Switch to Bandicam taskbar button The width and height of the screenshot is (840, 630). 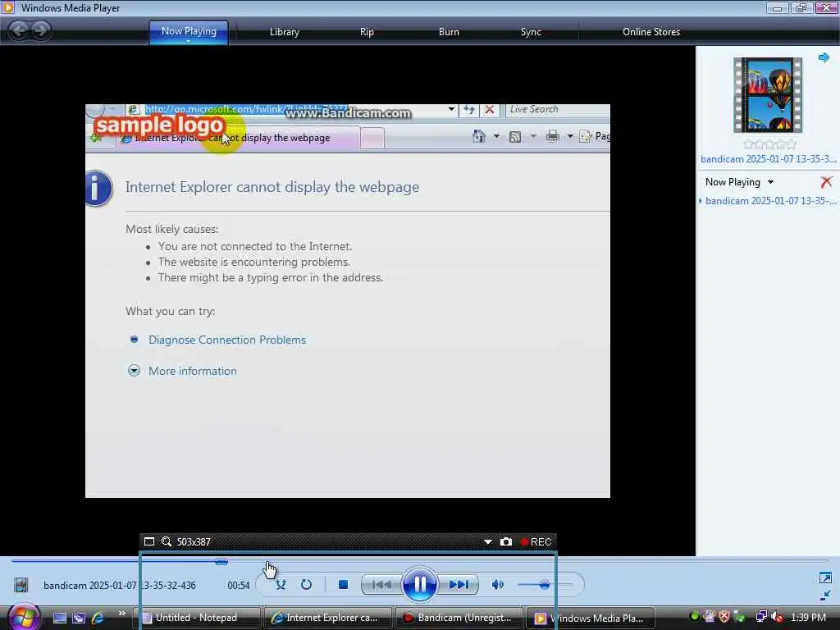click(459, 618)
